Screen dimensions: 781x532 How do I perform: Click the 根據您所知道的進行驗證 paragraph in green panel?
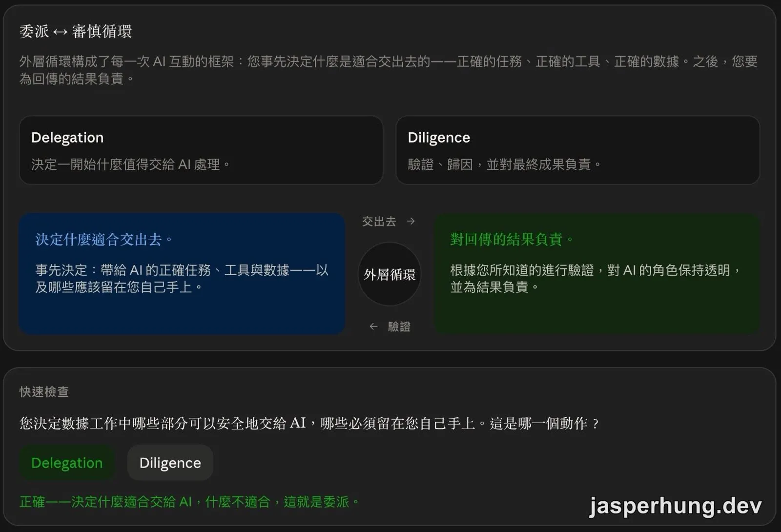[x=595, y=278]
